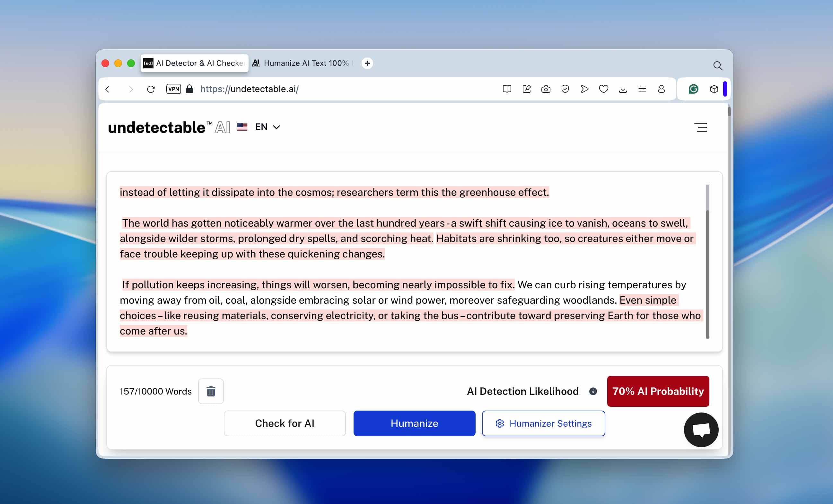The width and height of the screenshot is (833, 504).
Task: Open the easy setup sliders menu
Action: pos(642,89)
